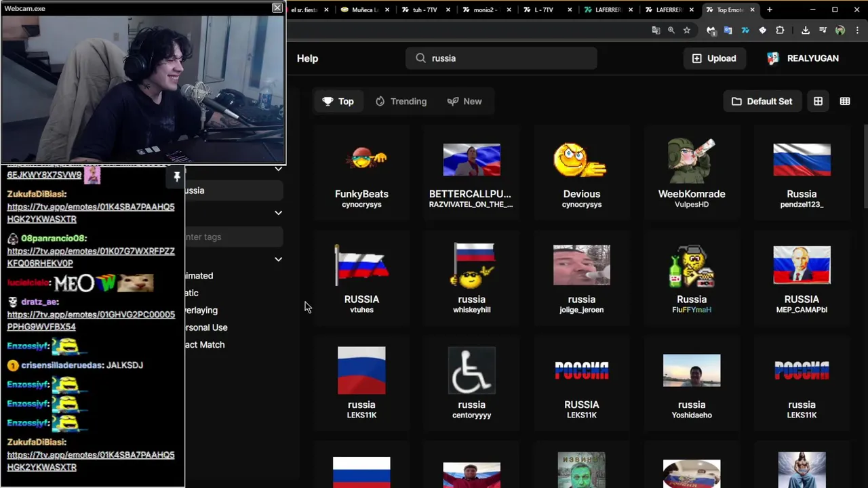
Task: Switch to the large grid view icon
Action: click(818, 101)
